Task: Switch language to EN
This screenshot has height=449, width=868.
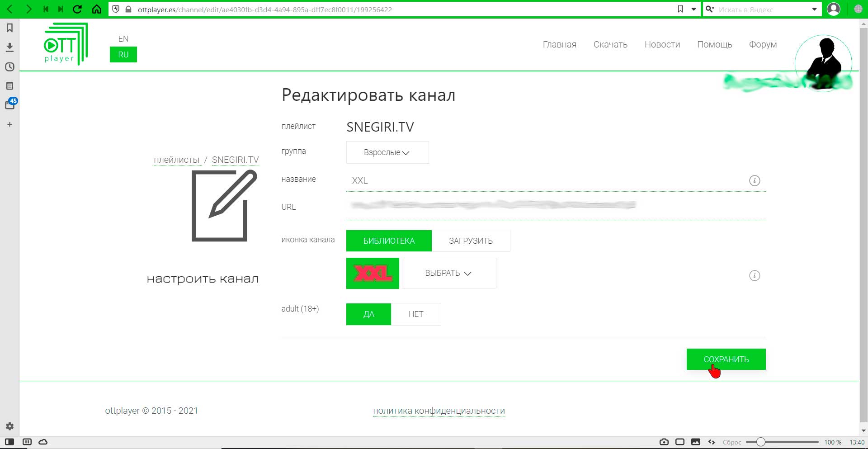Action: [x=123, y=39]
